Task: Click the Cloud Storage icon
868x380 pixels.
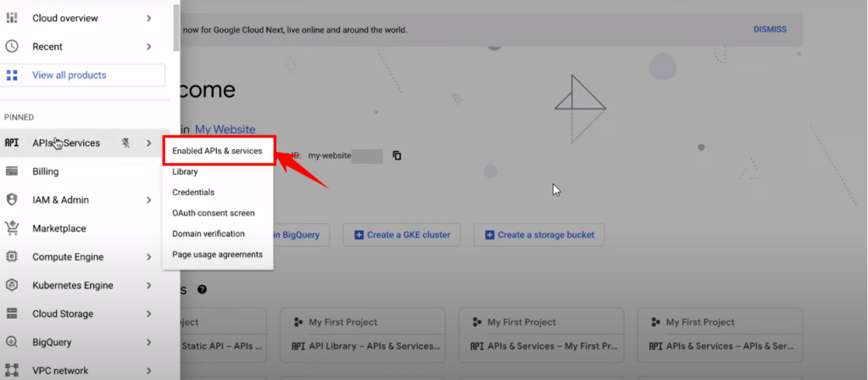Action: 12,314
